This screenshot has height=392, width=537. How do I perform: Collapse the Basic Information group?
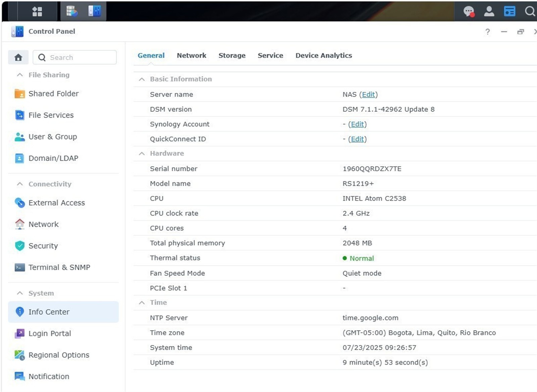(x=142, y=79)
